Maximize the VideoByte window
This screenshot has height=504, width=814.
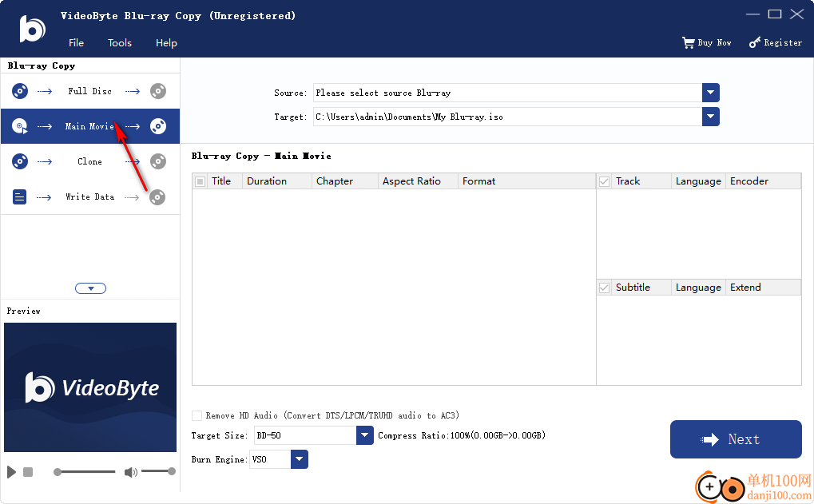pyautogui.click(x=775, y=14)
